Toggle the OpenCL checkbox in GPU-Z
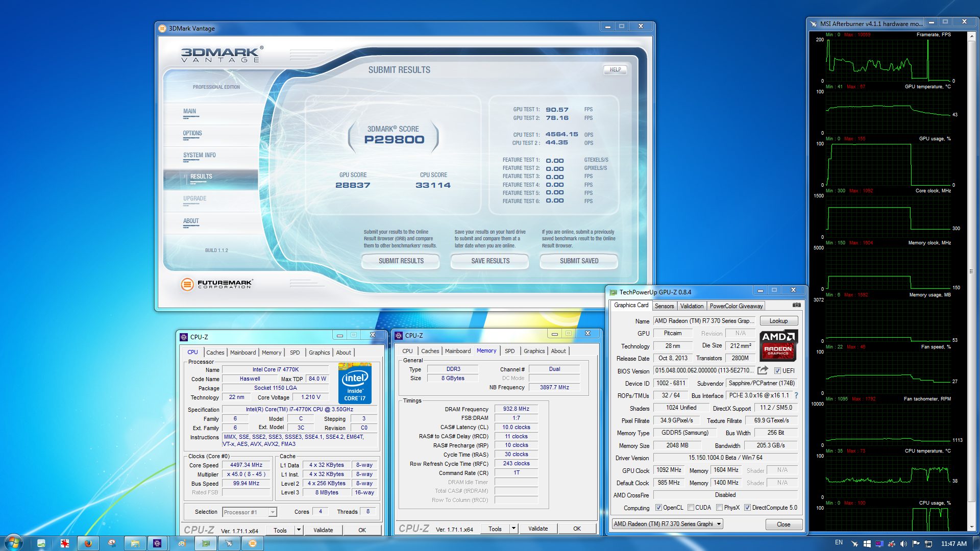This screenshot has width=980, height=551. (658, 508)
